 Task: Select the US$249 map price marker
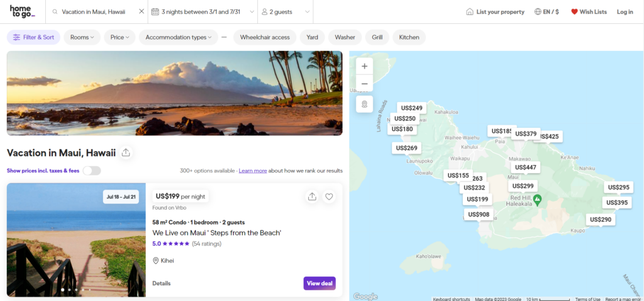click(411, 108)
